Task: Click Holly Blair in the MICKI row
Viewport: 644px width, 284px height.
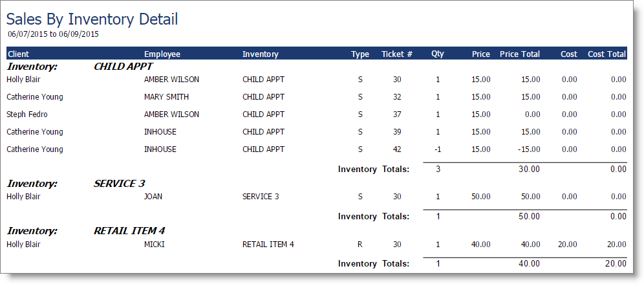Action: pyautogui.click(x=23, y=244)
